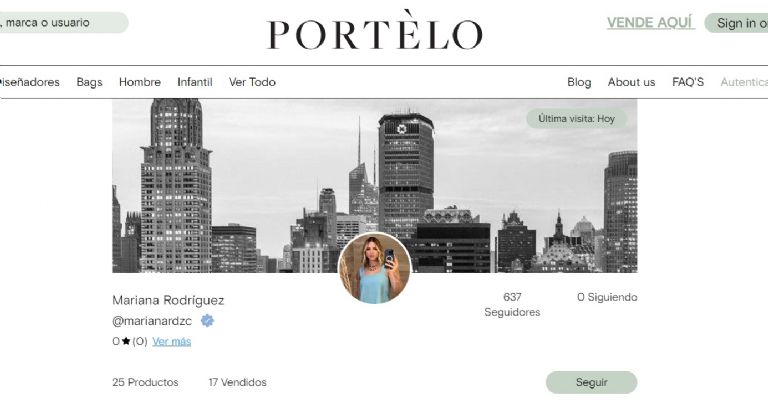This screenshot has height=413, width=768.
Task: View the 637 Seguidores list
Action: pos(512,304)
